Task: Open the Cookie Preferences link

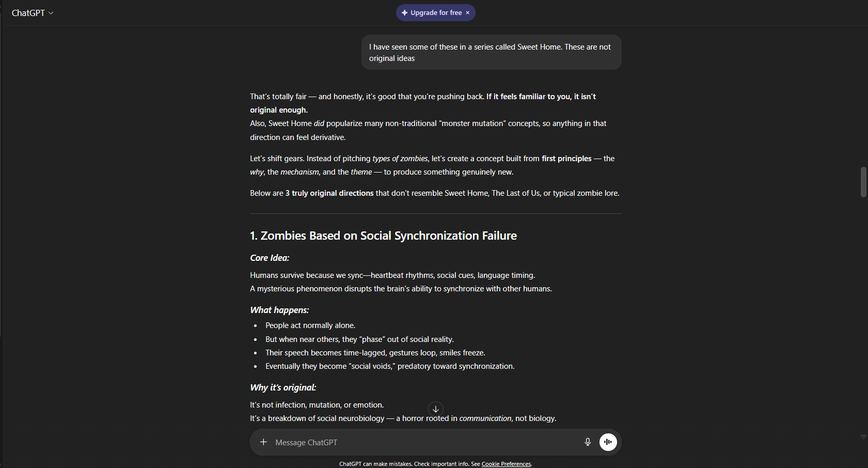Action: click(506, 464)
